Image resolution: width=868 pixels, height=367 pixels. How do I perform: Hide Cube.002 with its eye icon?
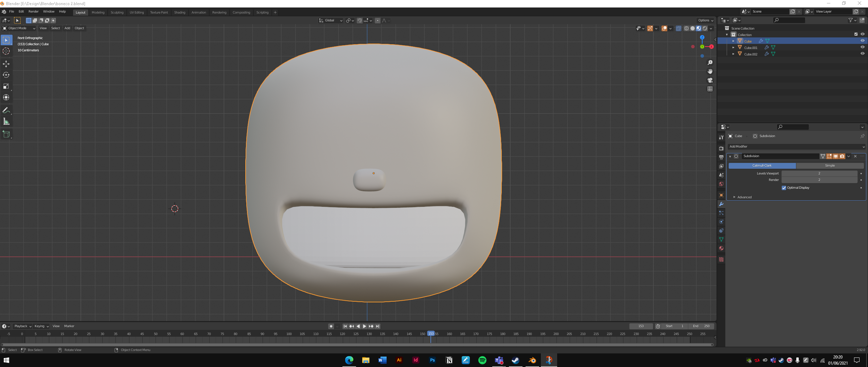tap(862, 54)
